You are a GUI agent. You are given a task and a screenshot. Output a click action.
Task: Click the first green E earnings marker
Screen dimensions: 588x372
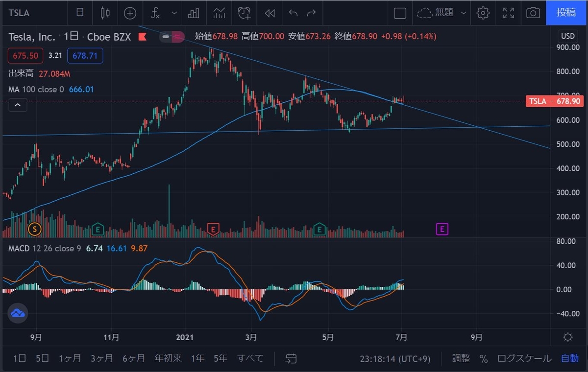click(98, 229)
